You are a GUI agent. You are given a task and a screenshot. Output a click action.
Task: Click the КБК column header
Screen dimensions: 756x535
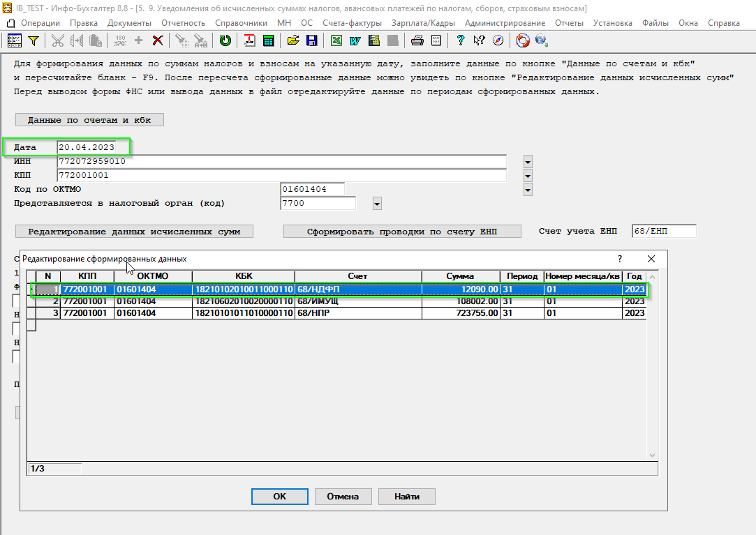point(244,276)
